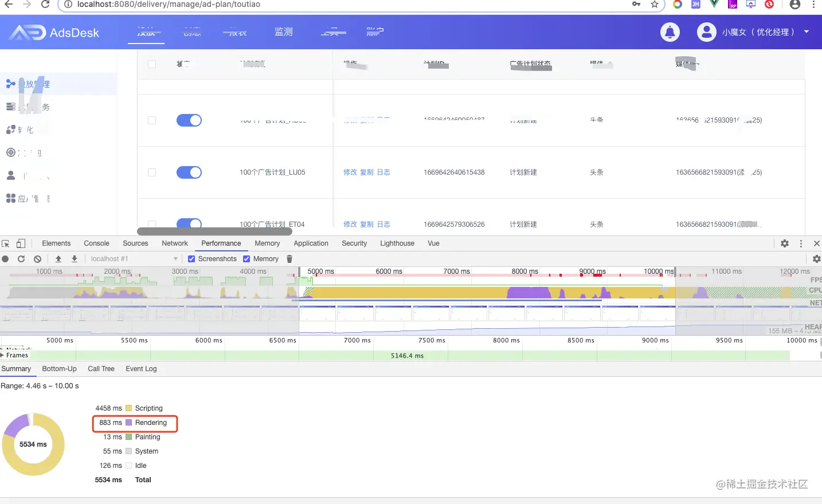Tick the checkbox for row 100个广告计划_LU05
Screen dimensions: 822x504
pos(152,172)
